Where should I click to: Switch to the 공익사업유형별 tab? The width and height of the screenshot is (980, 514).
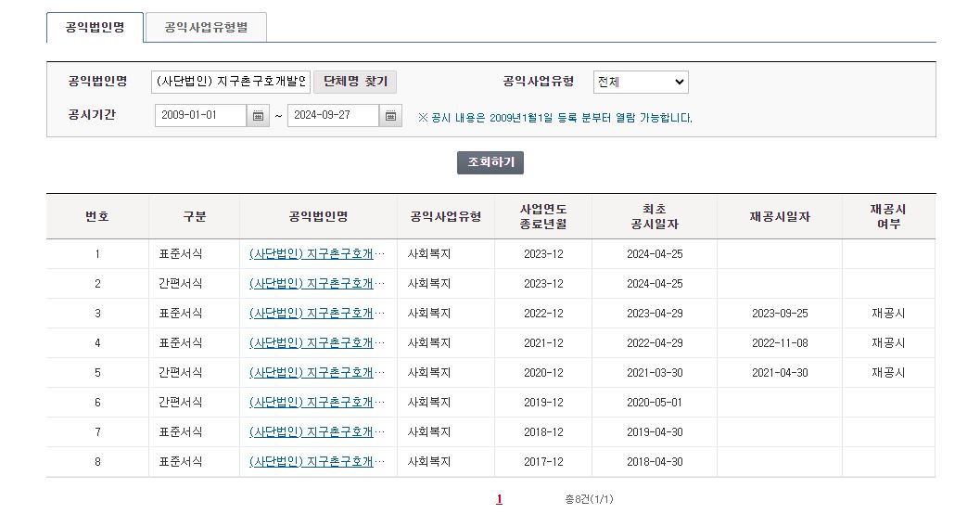point(206,28)
